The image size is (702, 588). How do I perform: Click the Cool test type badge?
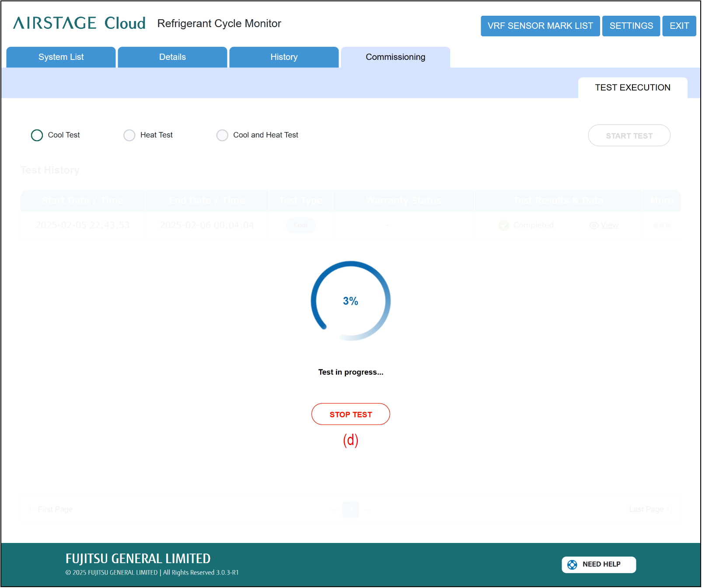pyautogui.click(x=300, y=225)
